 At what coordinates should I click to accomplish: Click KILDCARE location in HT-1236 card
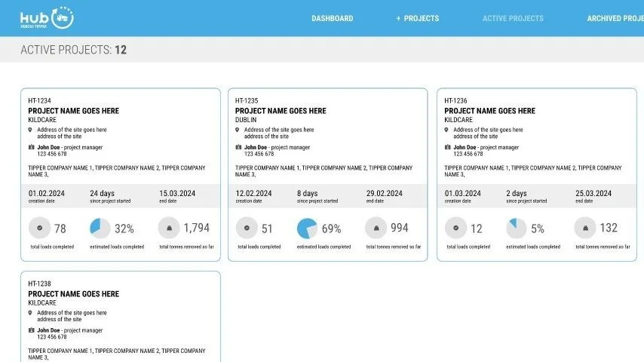[x=458, y=120]
